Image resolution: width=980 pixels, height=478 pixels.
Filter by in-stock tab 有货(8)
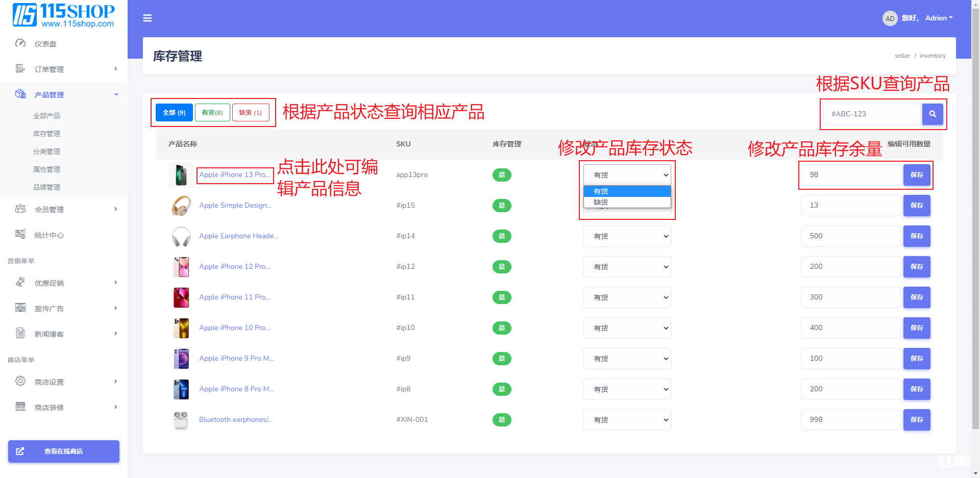point(212,112)
